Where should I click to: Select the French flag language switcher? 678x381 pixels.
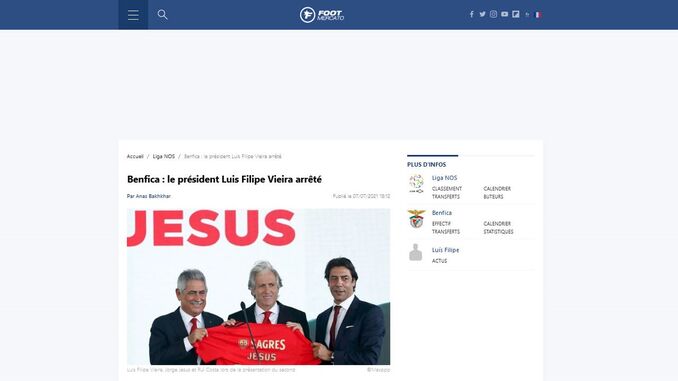coord(538,15)
